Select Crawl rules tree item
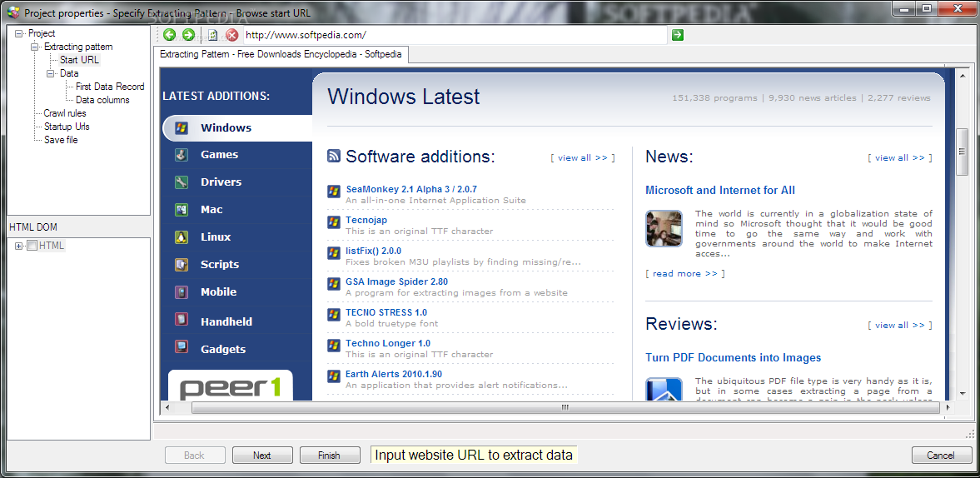Viewport: 980px width, 478px height. tap(65, 114)
